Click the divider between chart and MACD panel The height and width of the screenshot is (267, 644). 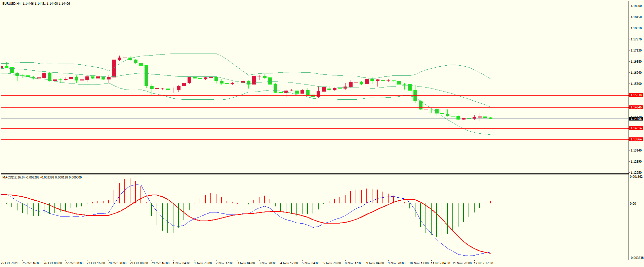coord(314,174)
